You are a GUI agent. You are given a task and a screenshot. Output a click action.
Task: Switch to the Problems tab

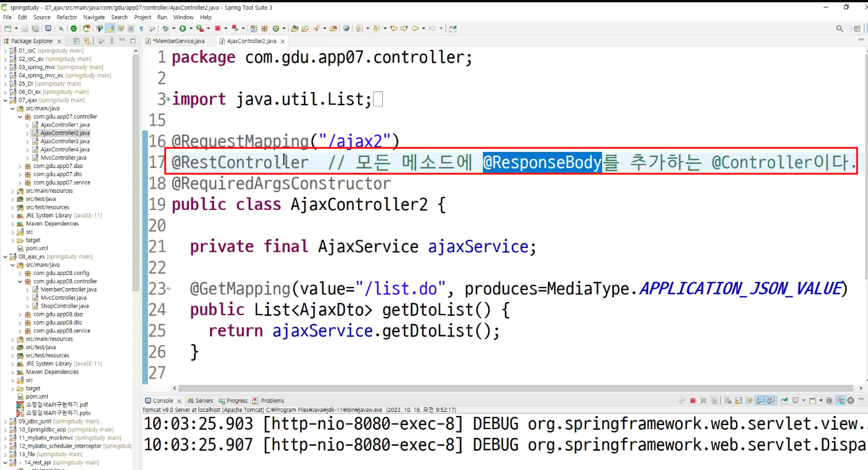[268, 400]
